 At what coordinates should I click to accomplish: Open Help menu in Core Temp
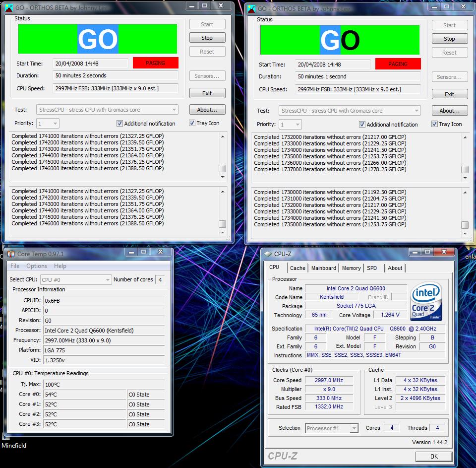pos(60,266)
